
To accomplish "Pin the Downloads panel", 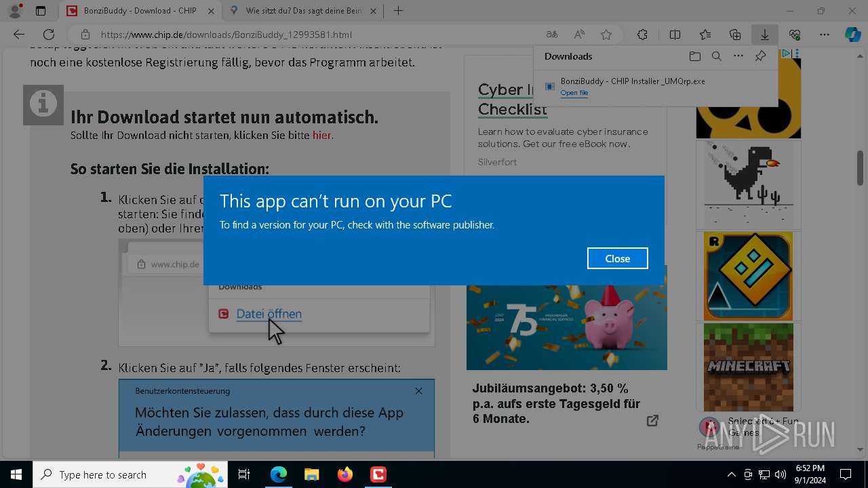I will coord(760,56).
